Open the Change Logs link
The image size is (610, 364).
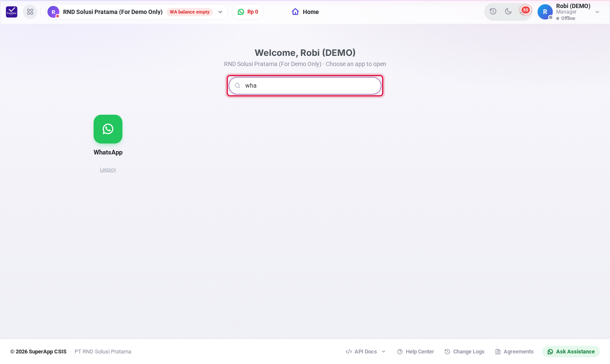tap(464, 352)
